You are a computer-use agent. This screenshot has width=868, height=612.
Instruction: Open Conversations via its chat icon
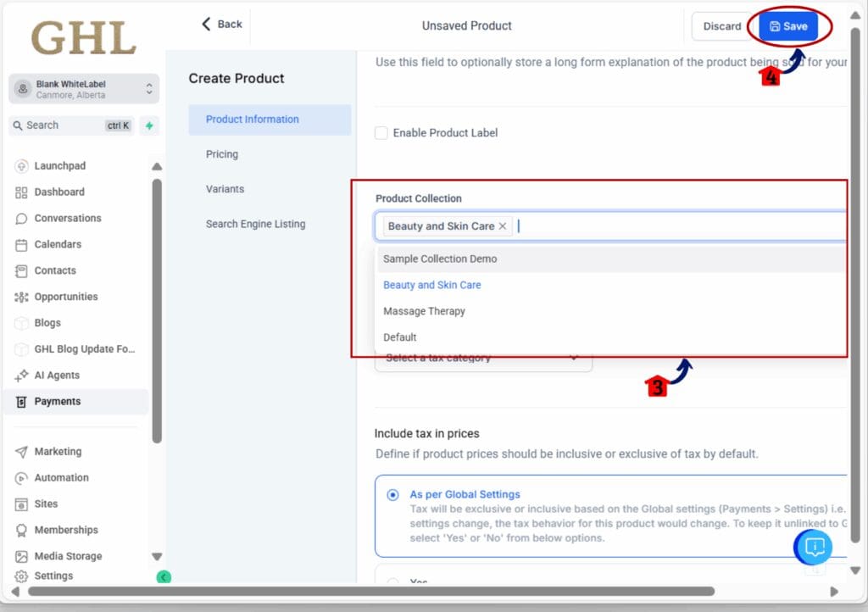(x=21, y=219)
